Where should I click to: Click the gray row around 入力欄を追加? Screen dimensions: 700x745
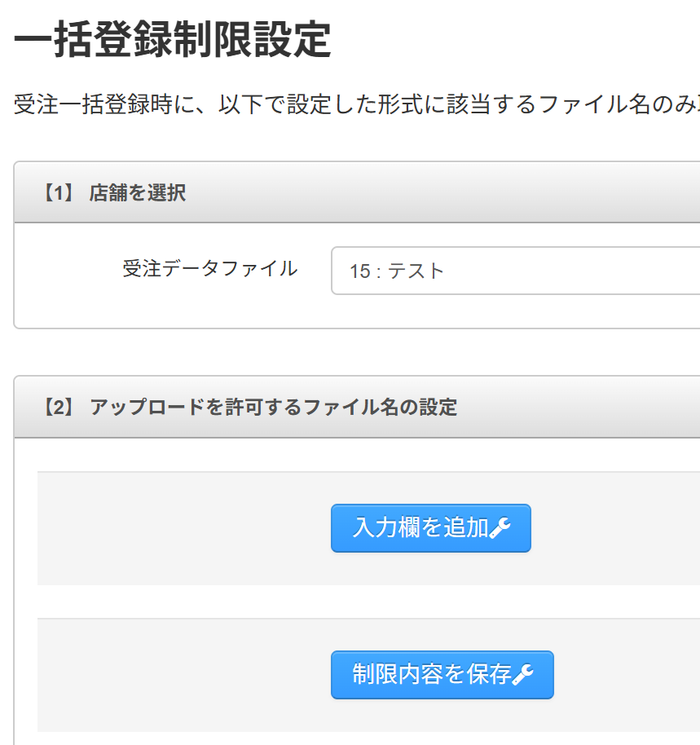(179, 528)
